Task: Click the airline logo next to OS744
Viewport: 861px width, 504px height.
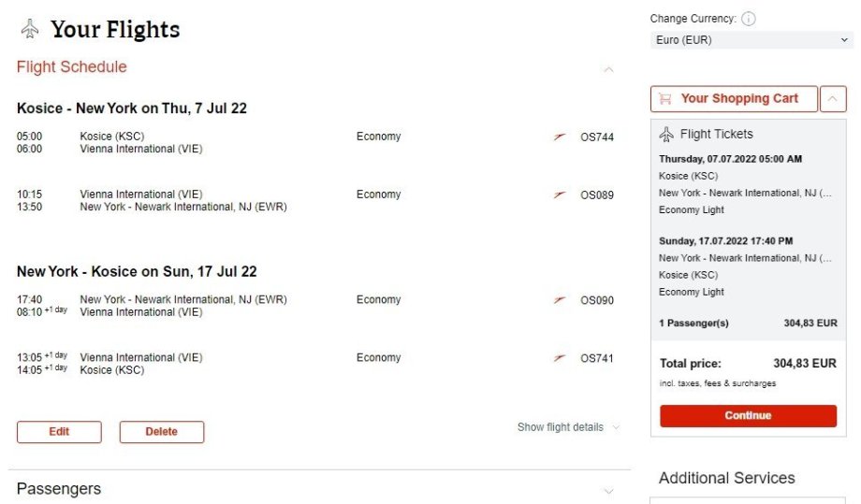Action: point(560,137)
